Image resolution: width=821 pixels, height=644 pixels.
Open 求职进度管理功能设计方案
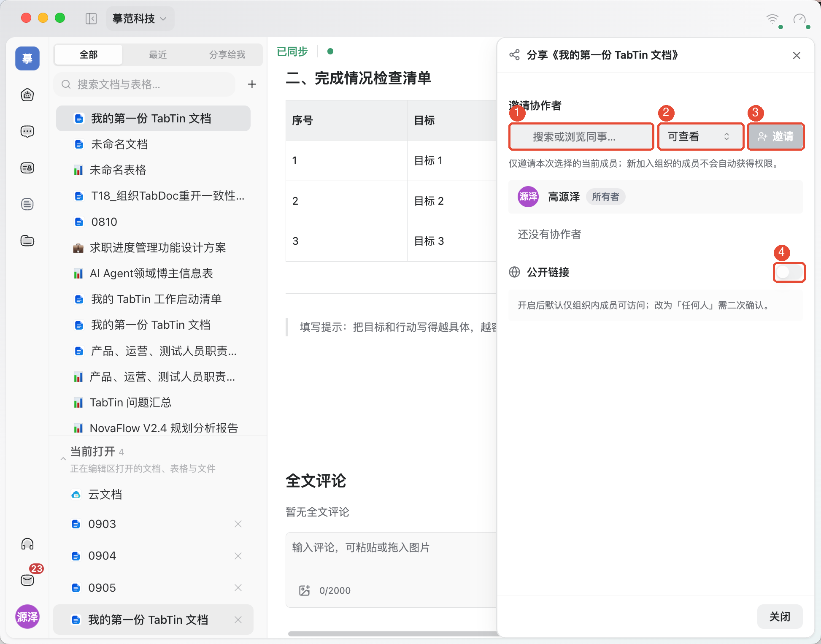pos(153,248)
